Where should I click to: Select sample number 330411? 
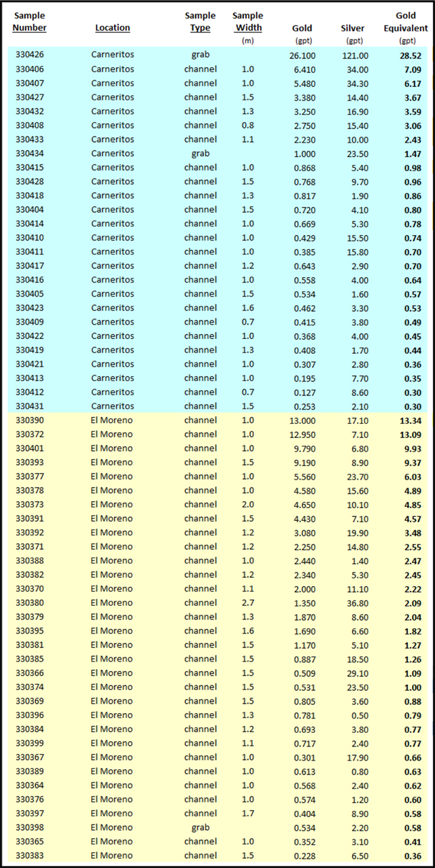[30, 251]
